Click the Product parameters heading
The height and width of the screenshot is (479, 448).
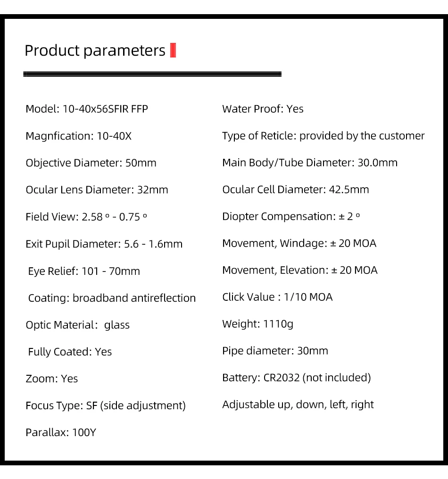coord(95,50)
